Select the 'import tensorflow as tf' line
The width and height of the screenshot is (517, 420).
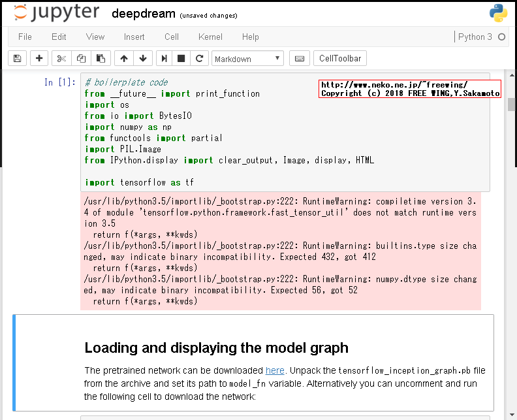(x=139, y=182)
